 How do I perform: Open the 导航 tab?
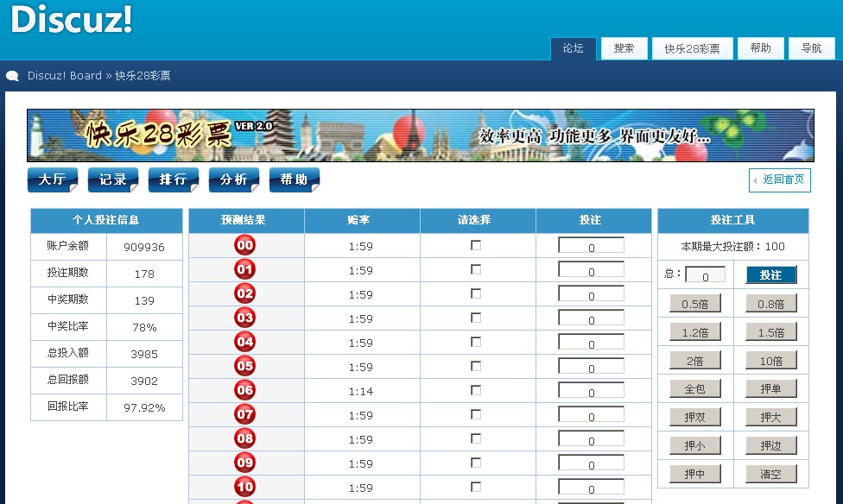point(812,48)
